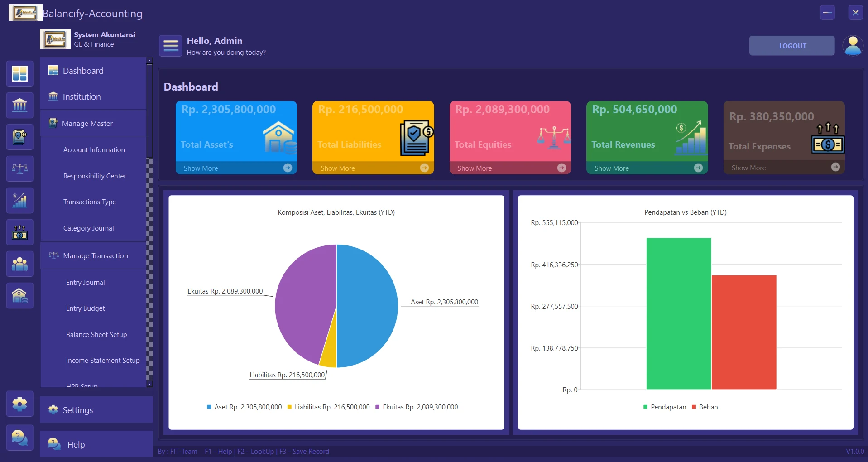Image resolution: width=868 pixels, height=462 pixels.
Task: Open Entry Budget menu item
Action: 93,308
